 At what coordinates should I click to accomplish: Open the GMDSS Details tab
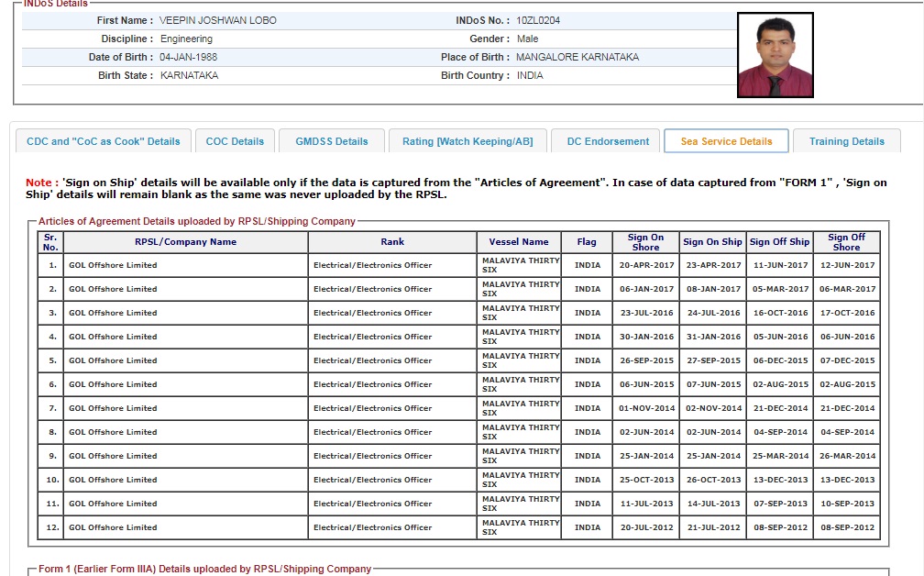(x=331, y=141)
